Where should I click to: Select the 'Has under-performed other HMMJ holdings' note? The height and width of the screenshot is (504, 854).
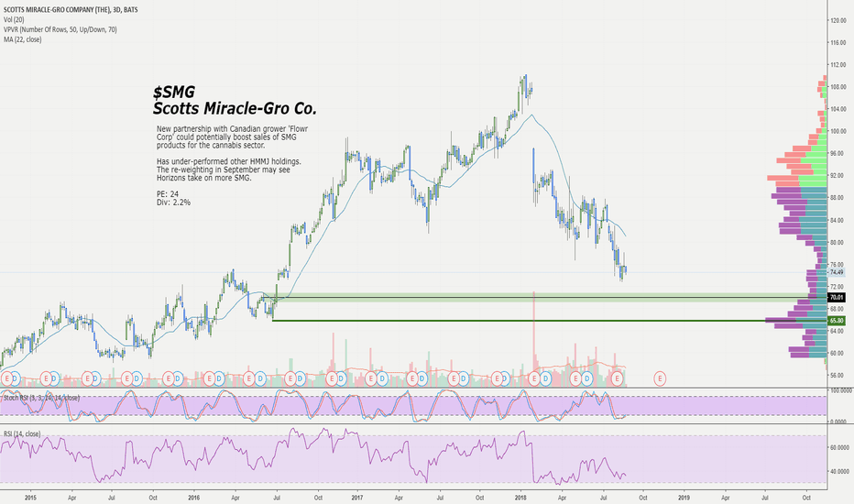click(x=229, y=170)
